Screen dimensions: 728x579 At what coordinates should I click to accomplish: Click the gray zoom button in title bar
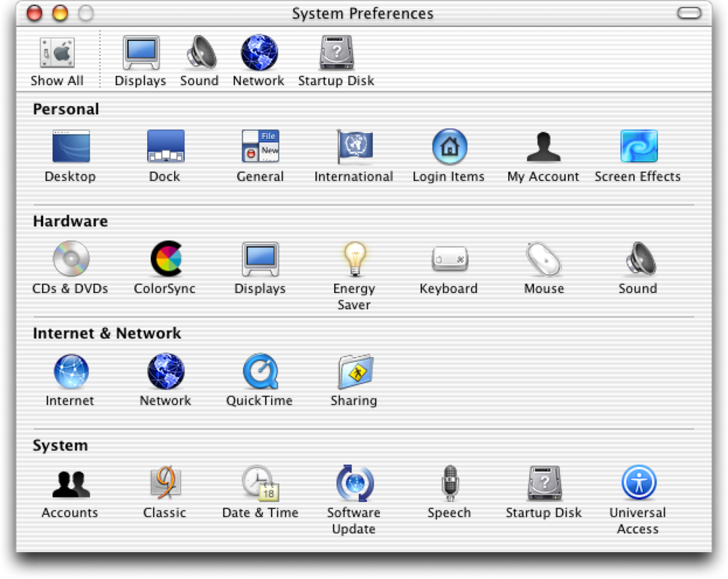click(x=85, y=13)
